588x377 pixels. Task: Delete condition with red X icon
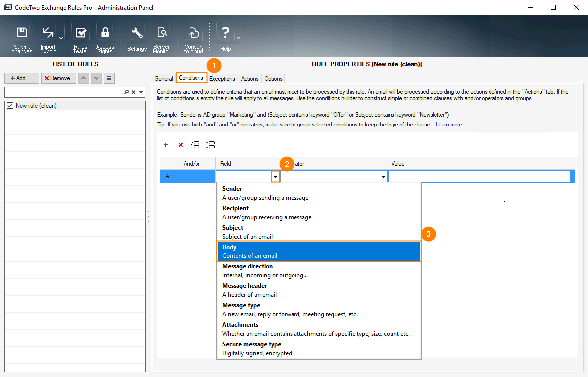pyautogui.click(x=181, y=145)
